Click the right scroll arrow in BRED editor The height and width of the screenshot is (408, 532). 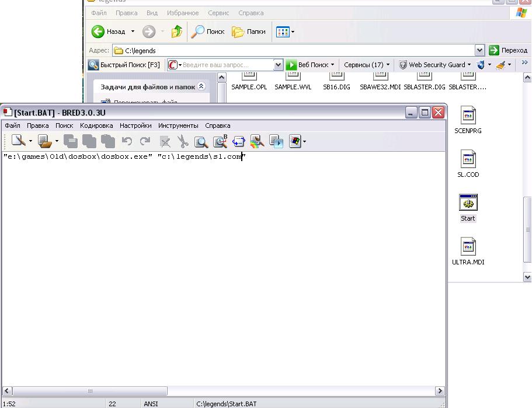pos(440,391)
